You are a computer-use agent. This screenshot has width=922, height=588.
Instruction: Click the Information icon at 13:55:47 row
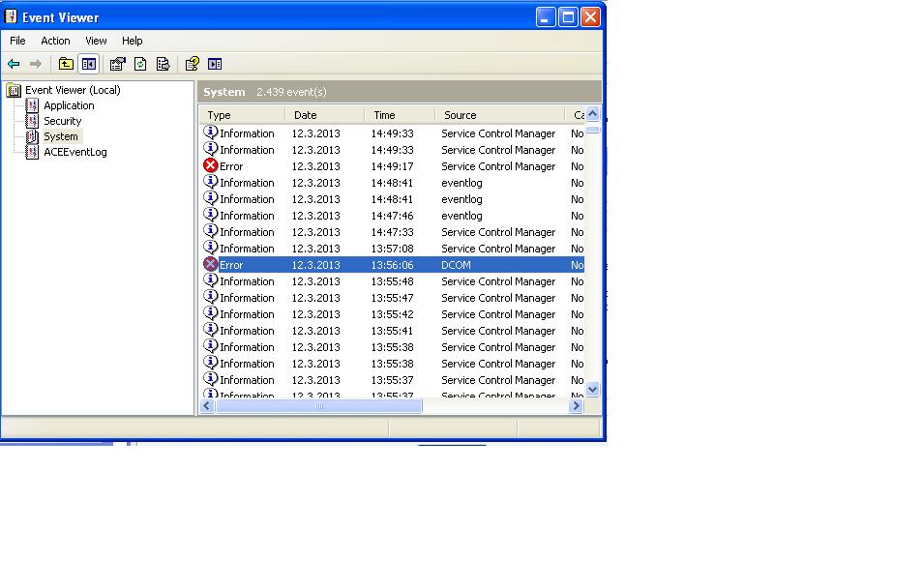coord(211,298)
